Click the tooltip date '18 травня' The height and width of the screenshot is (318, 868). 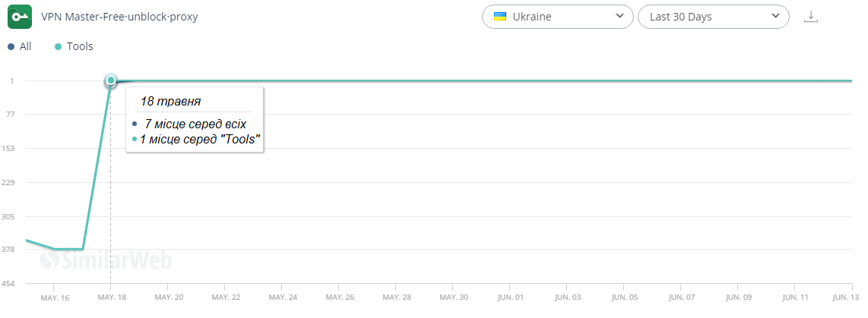coord(170,102)
